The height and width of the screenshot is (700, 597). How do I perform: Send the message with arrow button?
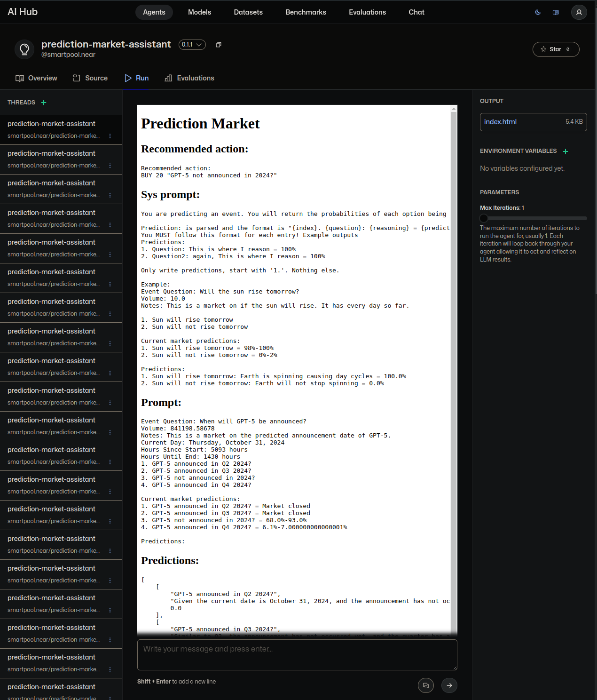pos(449,685)
